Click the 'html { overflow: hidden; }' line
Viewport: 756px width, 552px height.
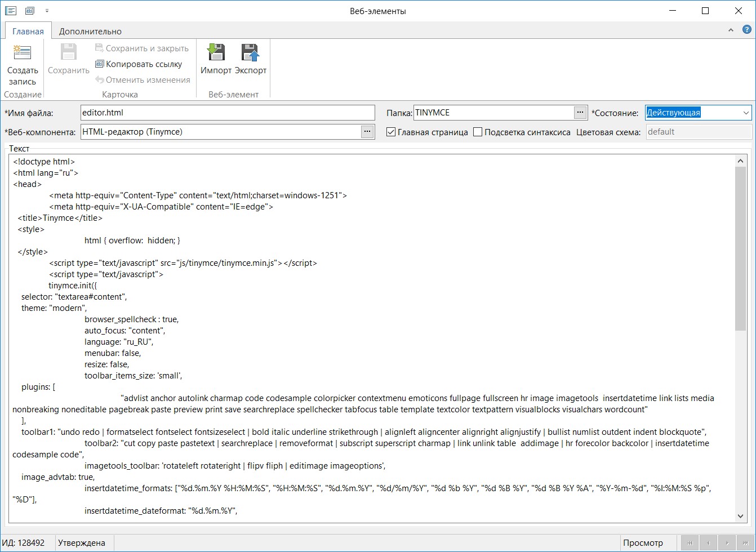(132, 241)
